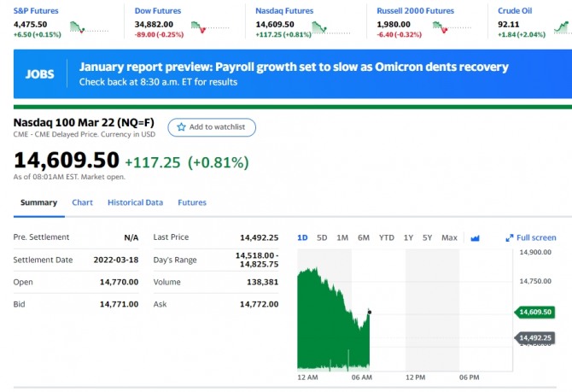Screen dimensions: 572x392
Task: Open the Crude Oil quote link
Action: tap(516, 11)
